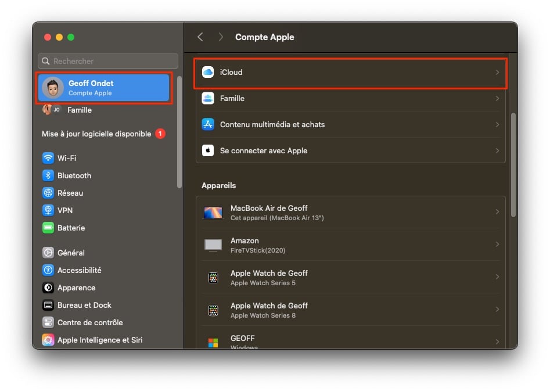Image resolution: width=550 pixels, height=392 pixels.
Task: Expand the Famille row chevron
Action: click(x=497, y=99)
